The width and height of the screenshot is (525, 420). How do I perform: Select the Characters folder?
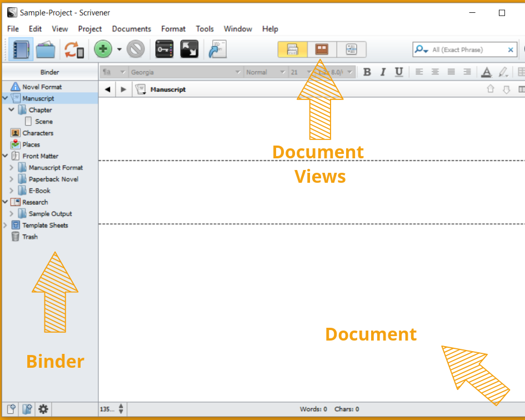point(38,133)
